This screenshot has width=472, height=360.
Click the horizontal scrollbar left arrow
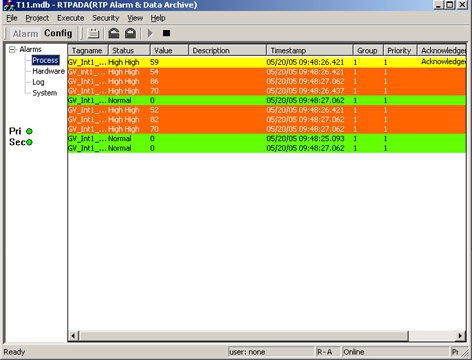73,336
